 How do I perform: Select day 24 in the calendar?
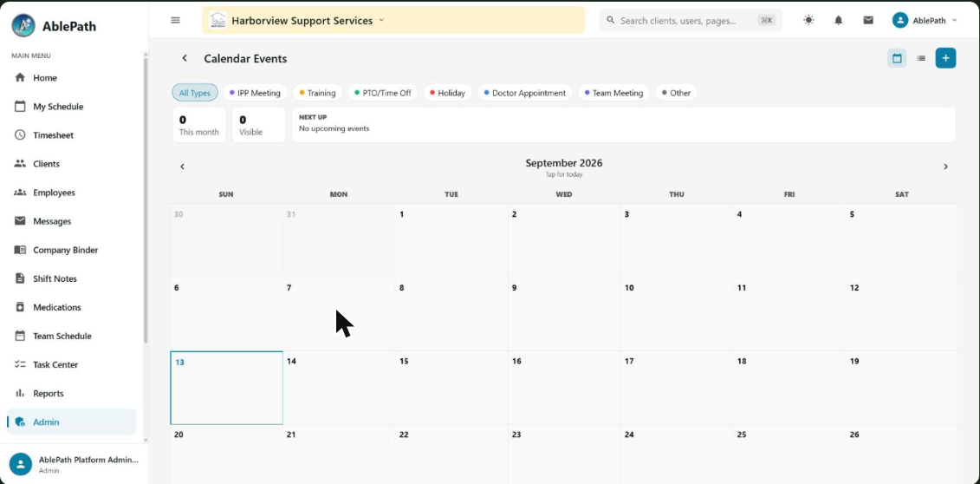[676, 455]
